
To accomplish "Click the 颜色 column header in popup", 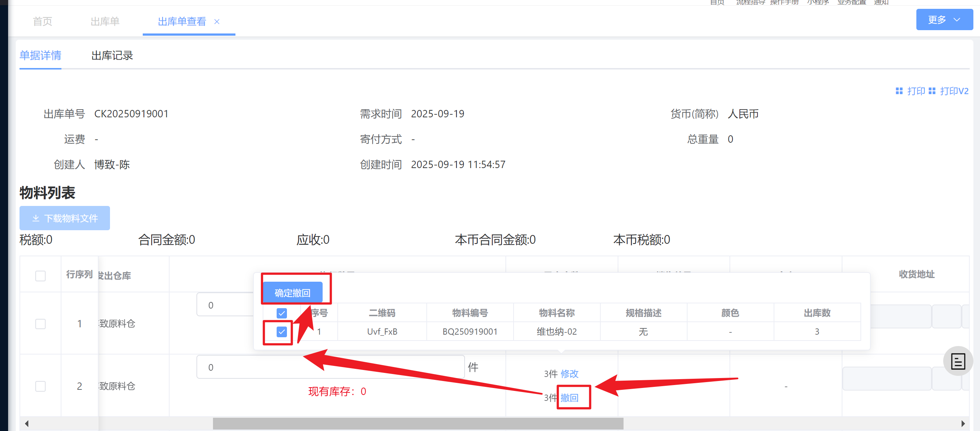I will coord(730,313).
